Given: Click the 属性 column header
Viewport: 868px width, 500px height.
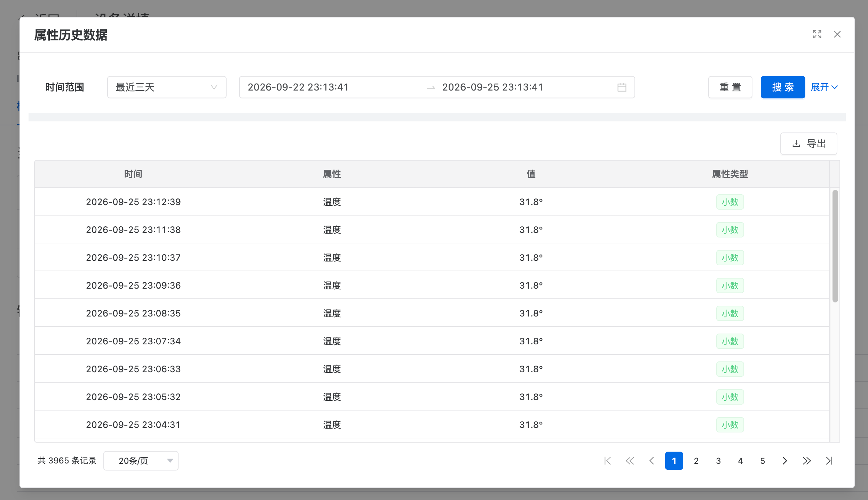Looking at the screenshot, I should (x=332, y=174).
